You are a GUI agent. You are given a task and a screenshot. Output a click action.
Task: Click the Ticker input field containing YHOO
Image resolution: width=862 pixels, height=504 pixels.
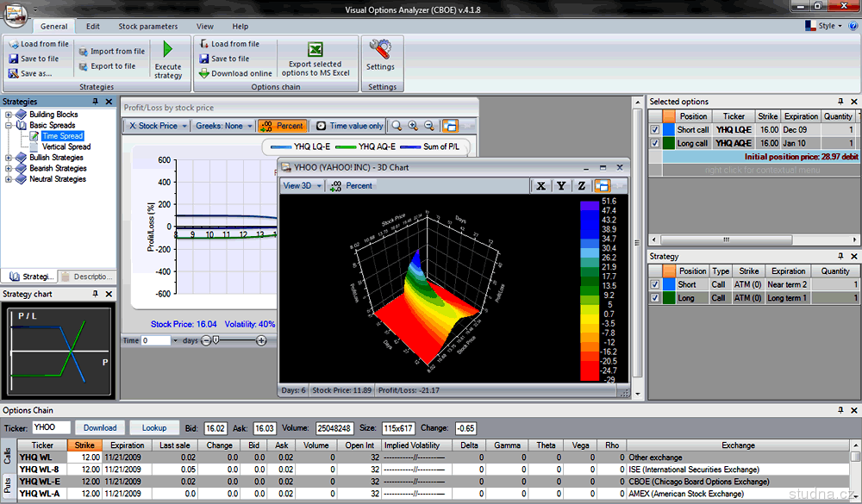click(50, 427)
